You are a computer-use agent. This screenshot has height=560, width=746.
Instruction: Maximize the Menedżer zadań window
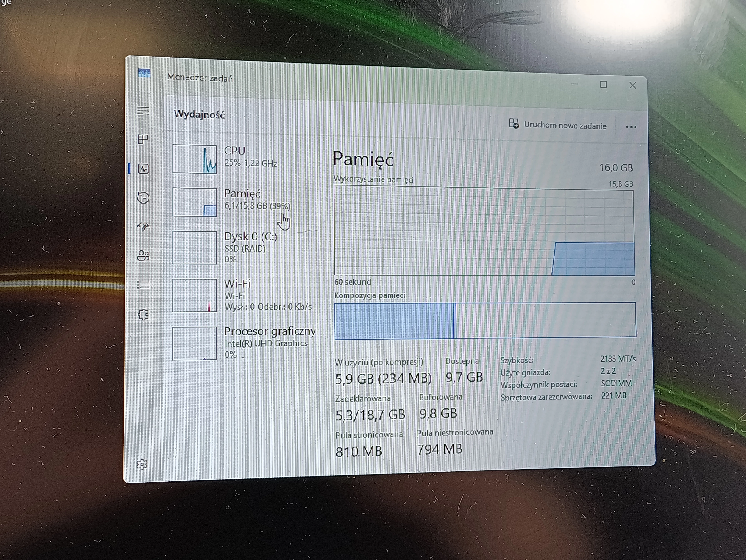[x=603, y=85]
